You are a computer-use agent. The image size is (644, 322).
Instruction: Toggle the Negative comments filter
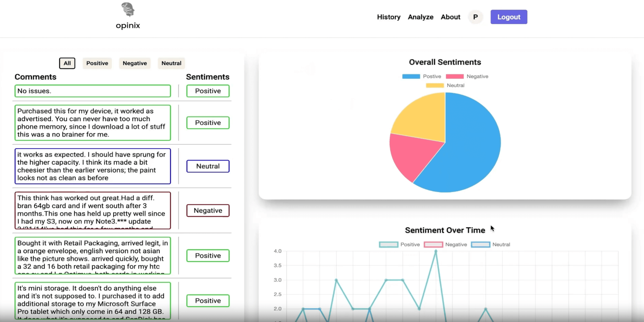134,63
